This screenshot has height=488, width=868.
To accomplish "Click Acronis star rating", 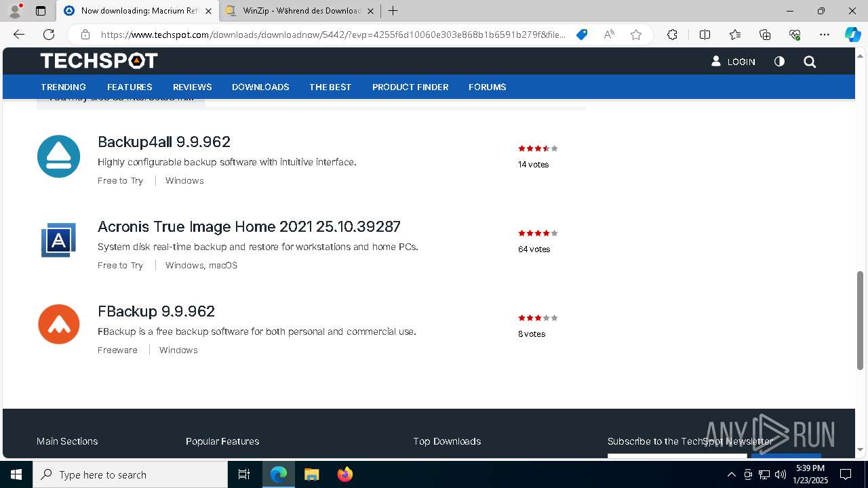I will click(x=538, y=233).
